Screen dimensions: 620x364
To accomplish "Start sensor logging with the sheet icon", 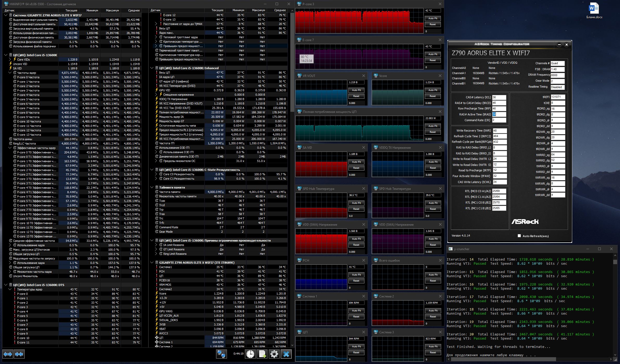I will point(262,354).
